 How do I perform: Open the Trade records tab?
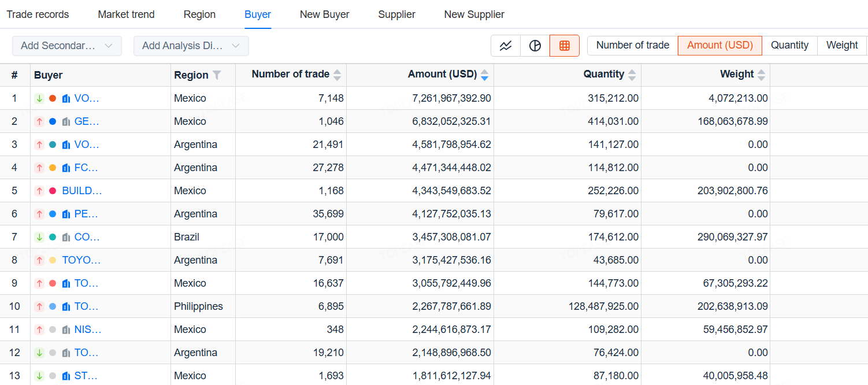pyautogui.click(x=38, y=14)
